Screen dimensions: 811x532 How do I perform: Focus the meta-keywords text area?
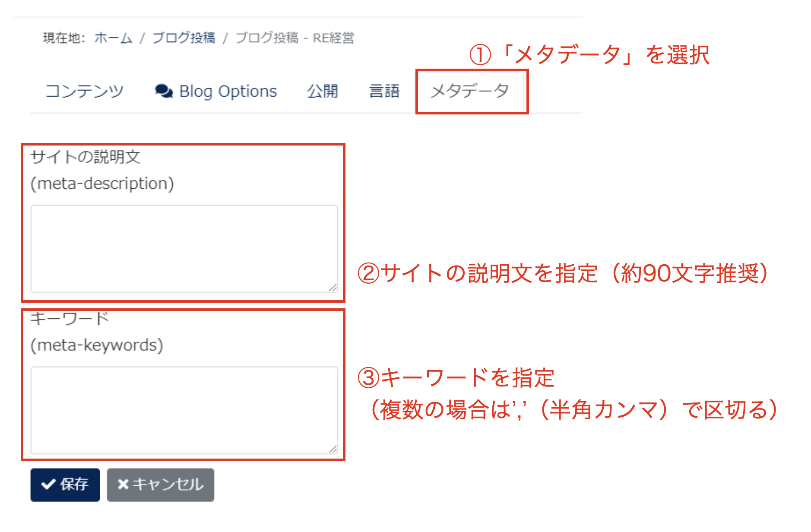184,410
